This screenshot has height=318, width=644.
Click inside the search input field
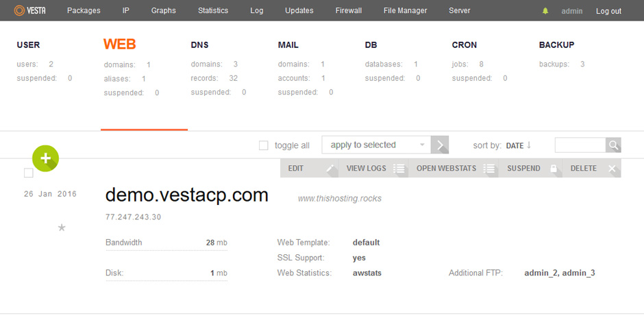580,145
